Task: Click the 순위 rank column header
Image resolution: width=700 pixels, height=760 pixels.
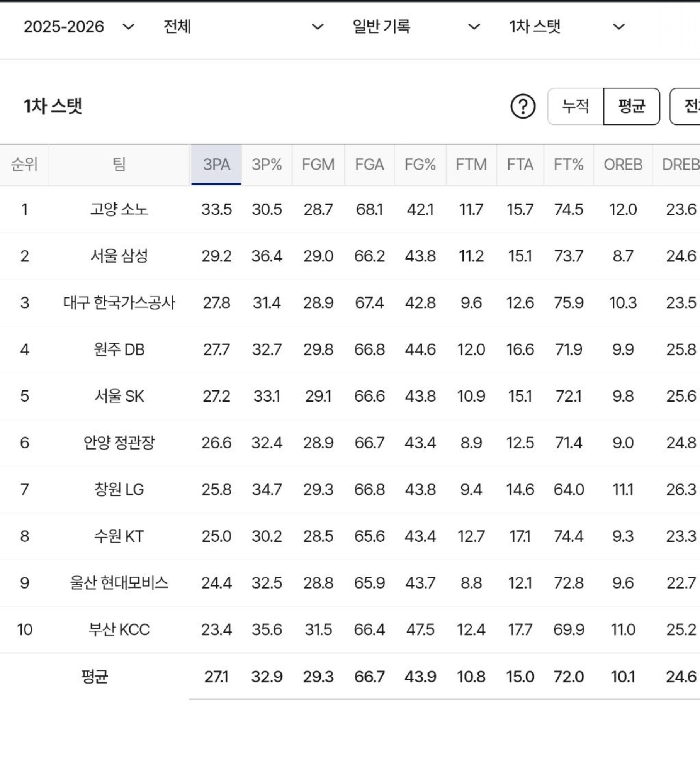Action: click(x=24, y=165)
